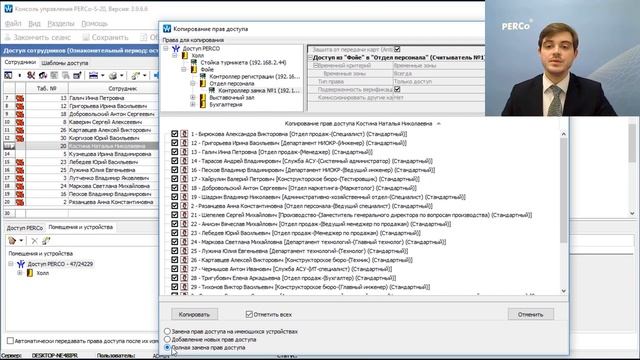The height and width of the screenshot is (360, 640).
Task: Select Полная замена прав доступа radio button
Action: click(x=167, y=347)
